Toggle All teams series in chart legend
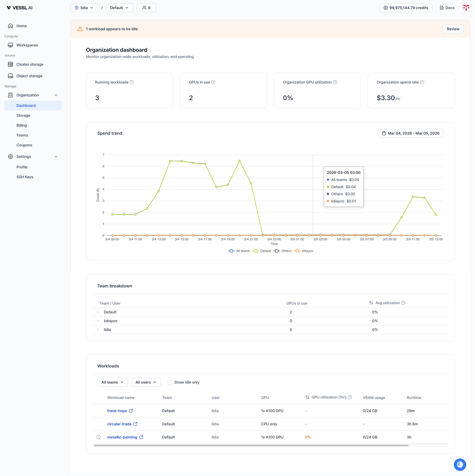475x476 pixels. click(x=239, y=251)
